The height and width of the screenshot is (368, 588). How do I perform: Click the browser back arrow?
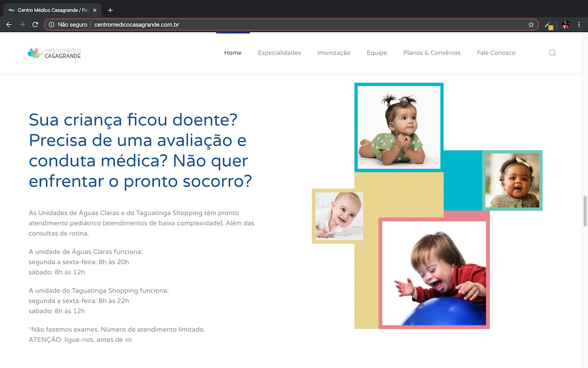(9, 25)
